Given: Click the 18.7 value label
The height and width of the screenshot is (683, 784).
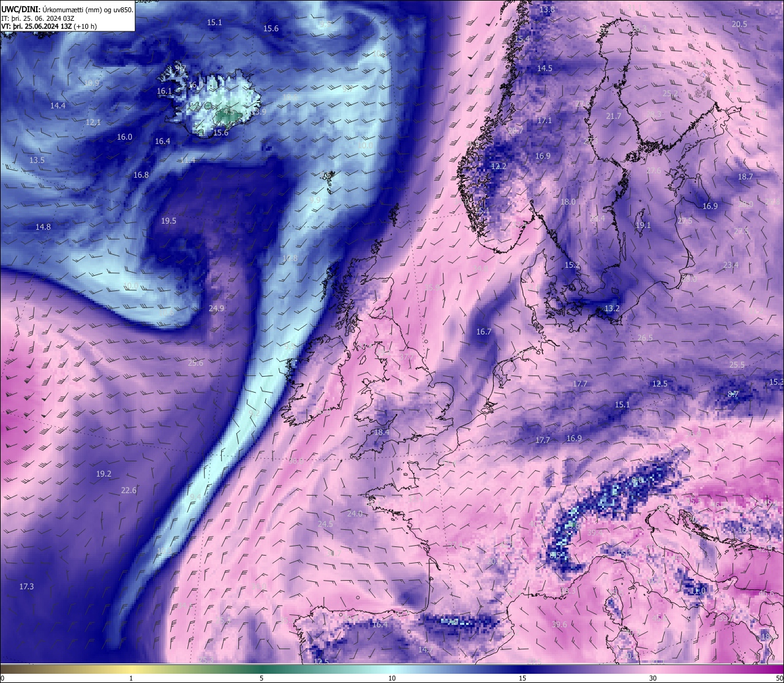Looking at the screenshot, I should [745, 177].
